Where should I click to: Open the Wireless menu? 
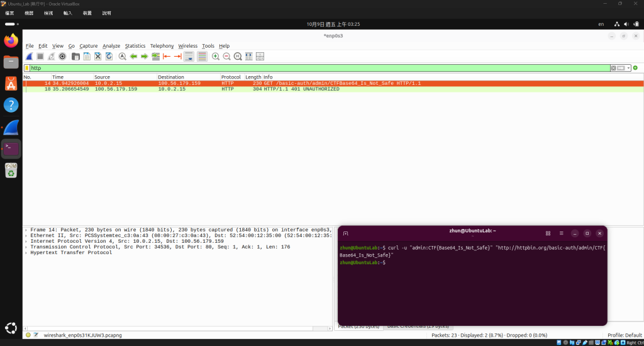pos(187,46)
